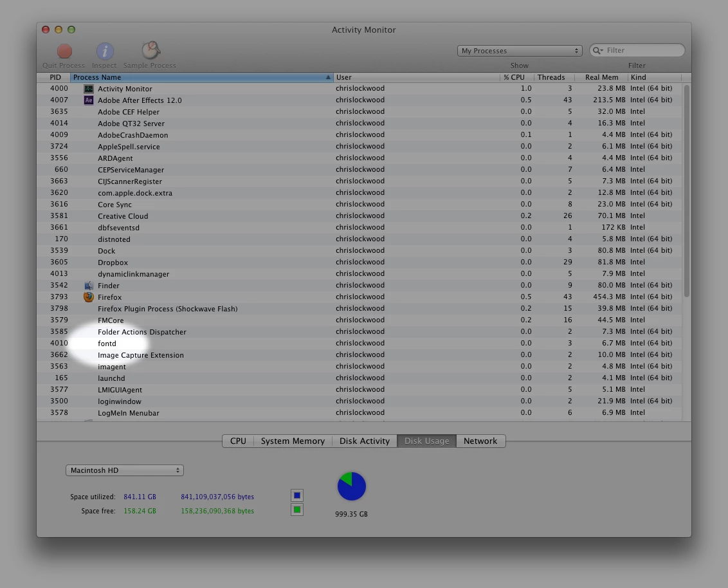728x588 pixels.
Task: Select the Dropbox process row
Action: (359, 262)
